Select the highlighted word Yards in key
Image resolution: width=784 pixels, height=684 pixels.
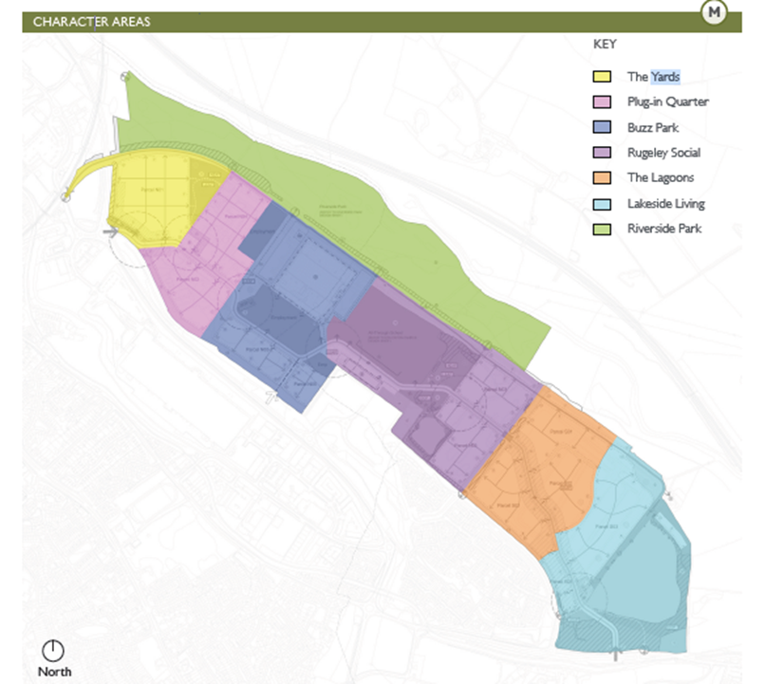click(x=665, y=77)
